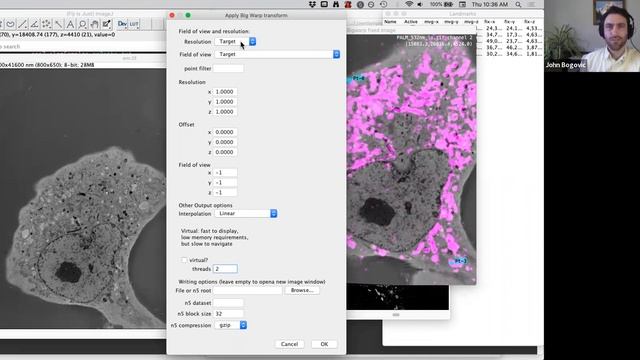Screen dimensions: 640x360
Task: Click the date and time in menu bar
Action: 490,4
